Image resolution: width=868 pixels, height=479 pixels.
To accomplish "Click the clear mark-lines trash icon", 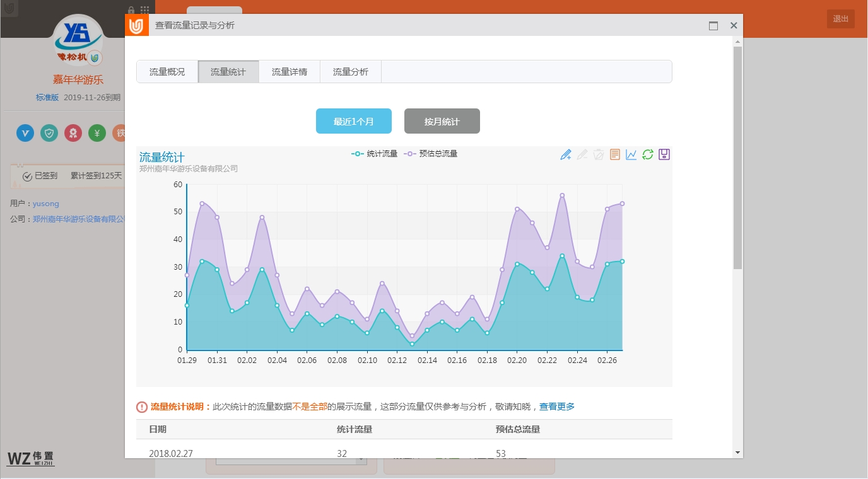I will (x=598, y=154).
